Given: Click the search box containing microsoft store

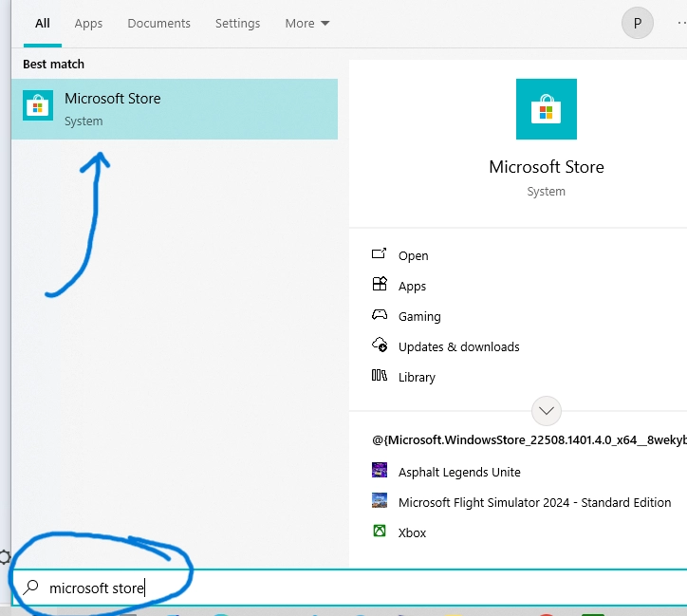Looking at the screenshot, I should 349,588.
